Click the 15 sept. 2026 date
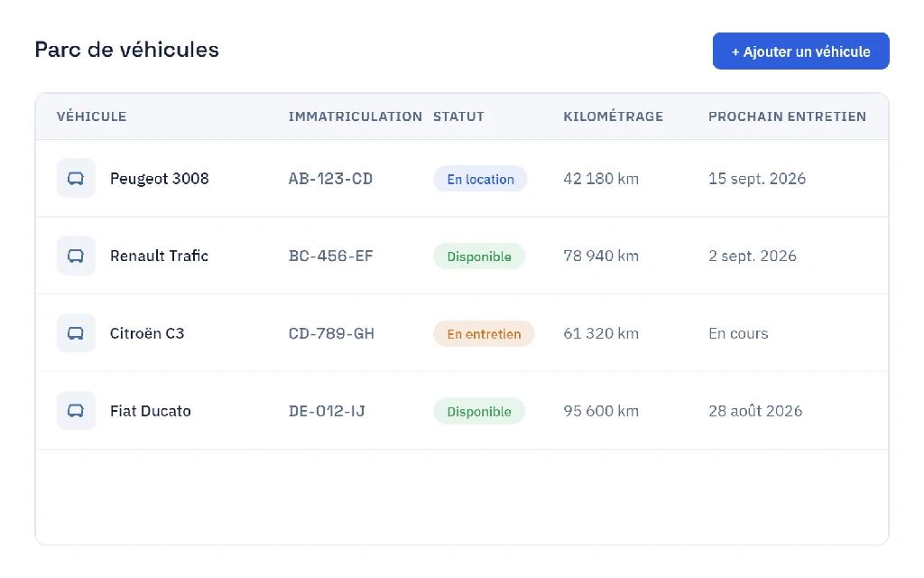 [x=757, y=179]
